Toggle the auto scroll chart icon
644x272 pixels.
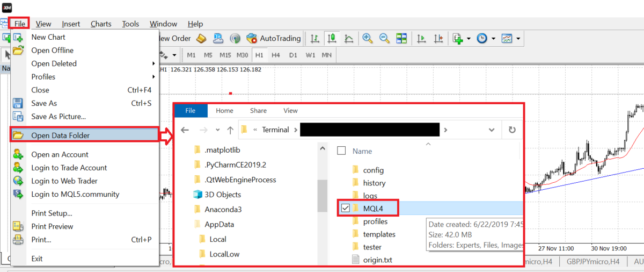coord(422,38)
